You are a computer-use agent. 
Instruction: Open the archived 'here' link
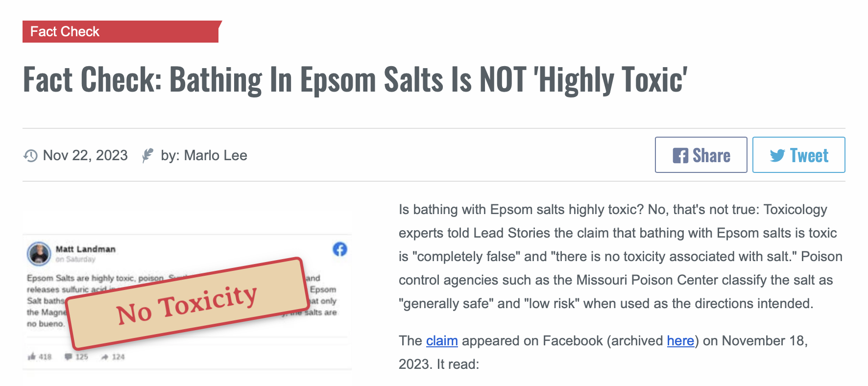[x=680, y=340]
